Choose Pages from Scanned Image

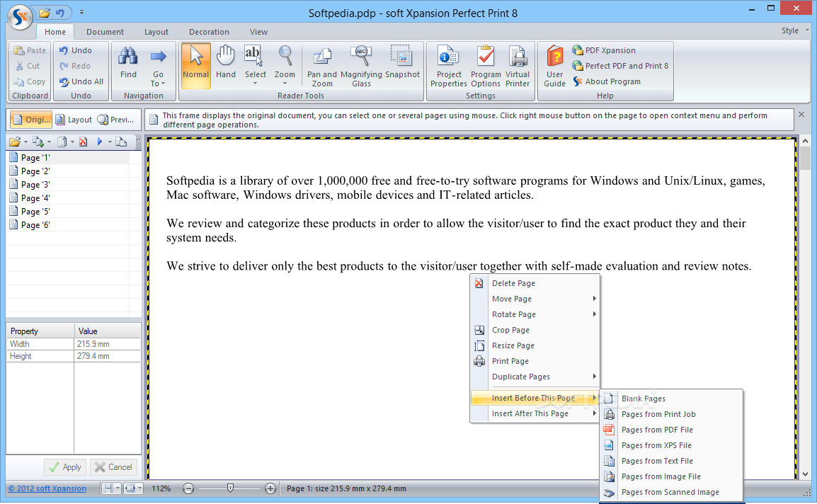[671, 493]
